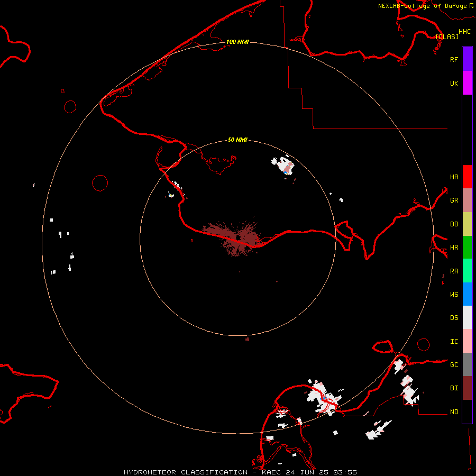Click the "RF" legend label
The height and width of the screenshot is (476, 476).
point(454,59)
